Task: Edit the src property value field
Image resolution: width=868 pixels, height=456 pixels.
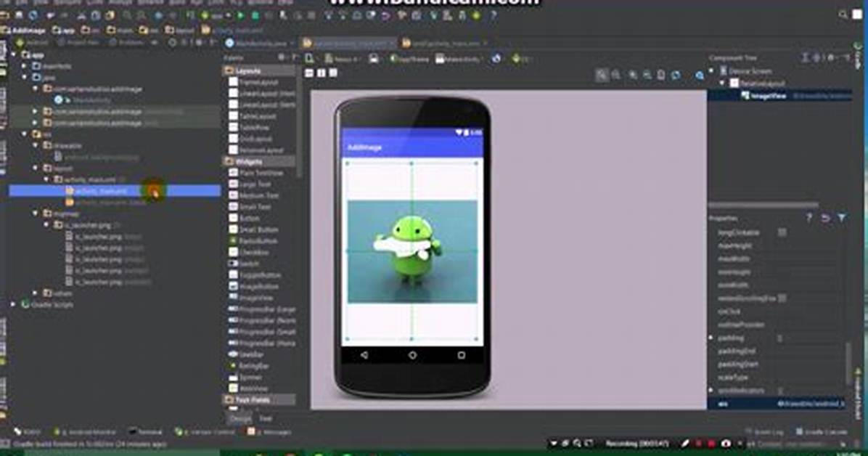Action: [x=811, y=404]
